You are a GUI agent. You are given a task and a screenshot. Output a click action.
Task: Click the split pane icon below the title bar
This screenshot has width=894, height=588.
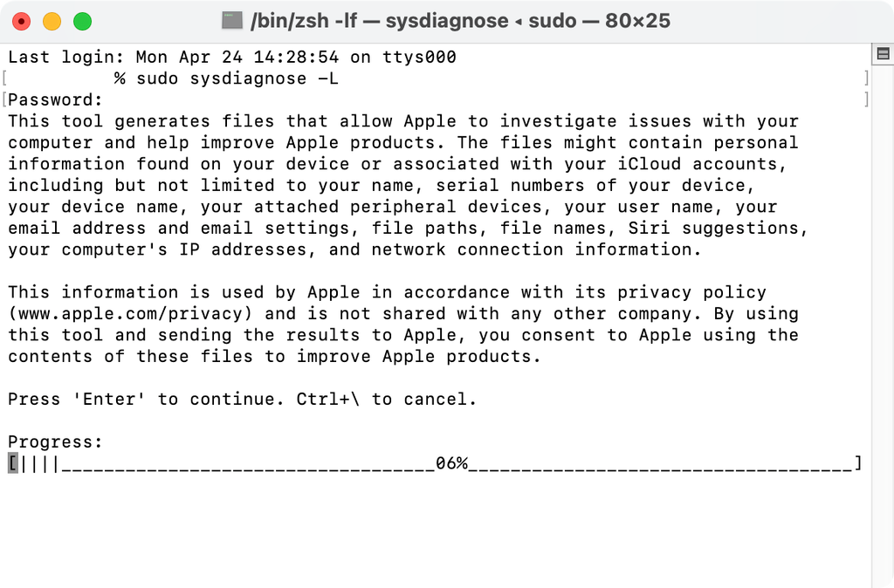click(x=883, y=52)
